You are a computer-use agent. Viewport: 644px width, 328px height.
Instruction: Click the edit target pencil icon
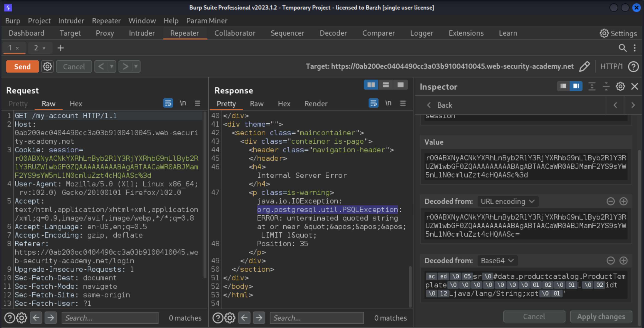coord(584,66)
